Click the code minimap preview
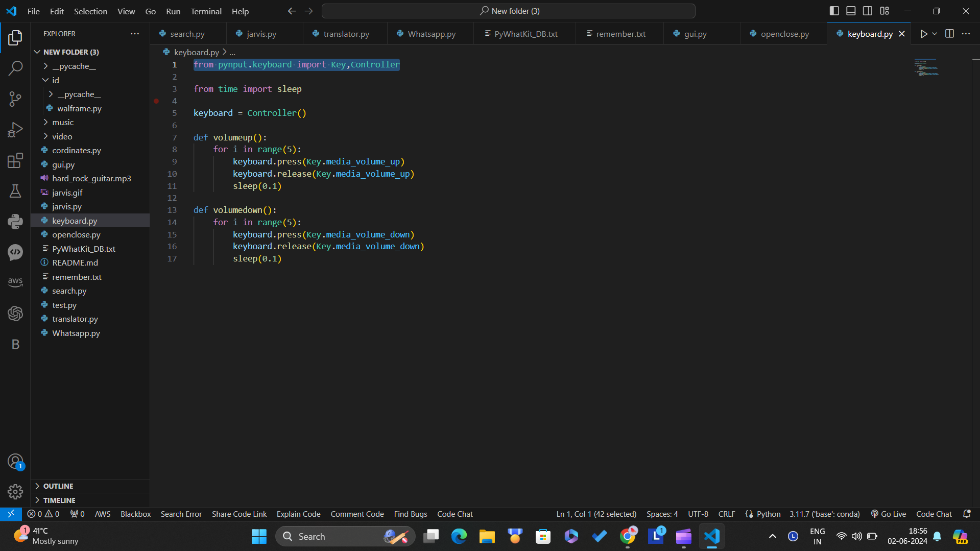Screen dimensions: 980x551 tap(926, 68)
